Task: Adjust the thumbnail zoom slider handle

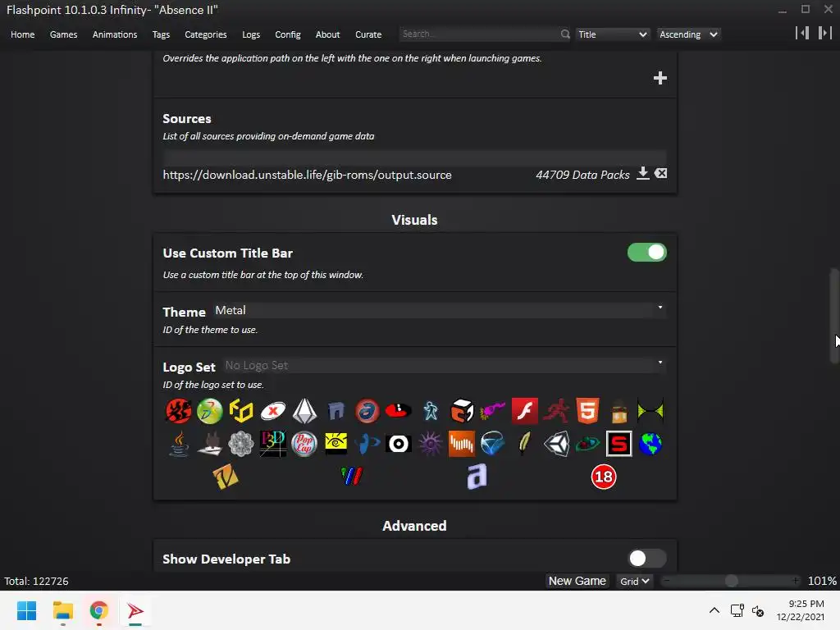Action: [x=731, y=581]
